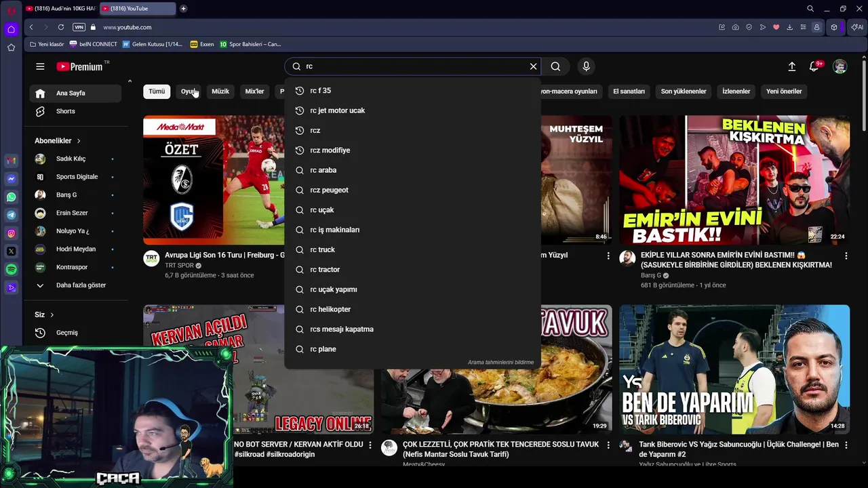This screenshot has width=868, height=488.
Task: Open WhatsApp in the Opera sidebar
Action: tap(11, 197)
